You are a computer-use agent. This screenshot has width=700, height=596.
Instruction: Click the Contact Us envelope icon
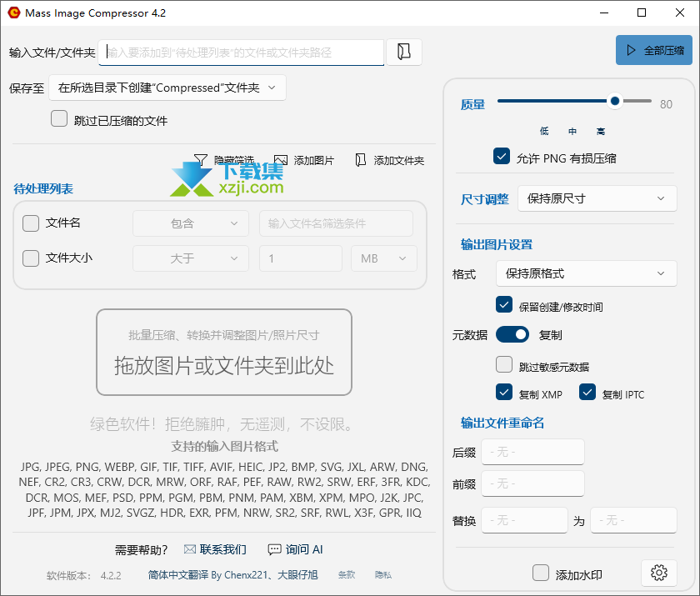coord(189,549)
